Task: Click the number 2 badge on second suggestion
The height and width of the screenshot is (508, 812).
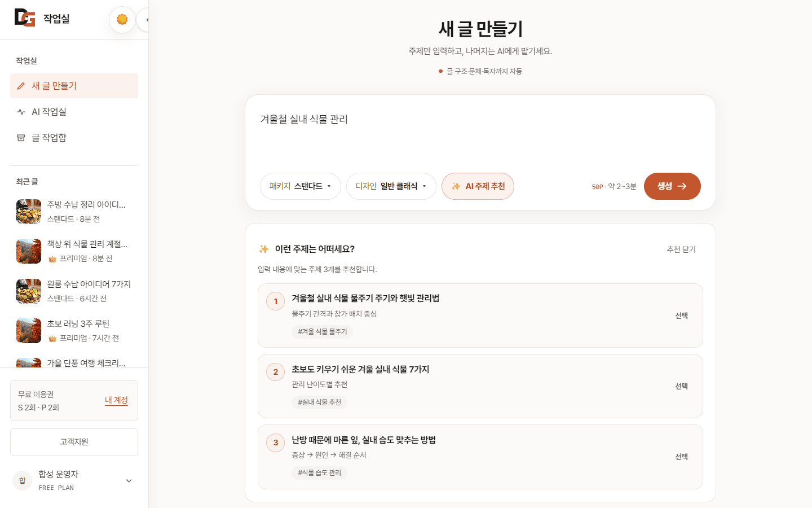Action: (275, 372)
